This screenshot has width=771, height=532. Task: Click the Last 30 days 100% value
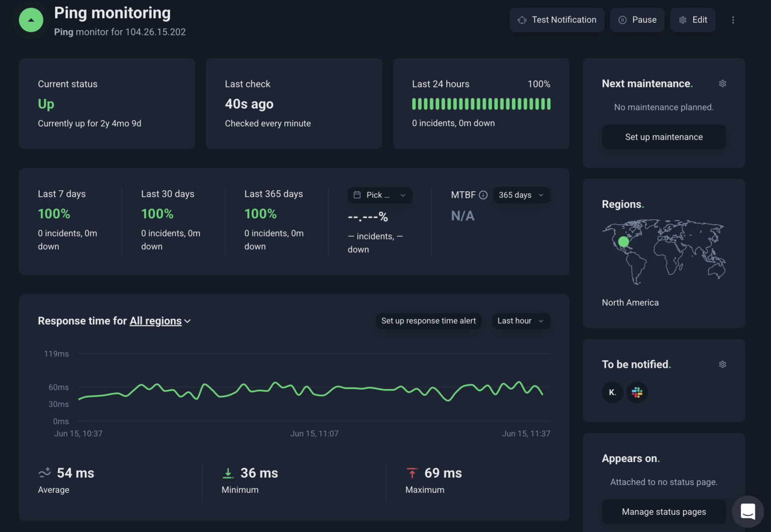157,214
